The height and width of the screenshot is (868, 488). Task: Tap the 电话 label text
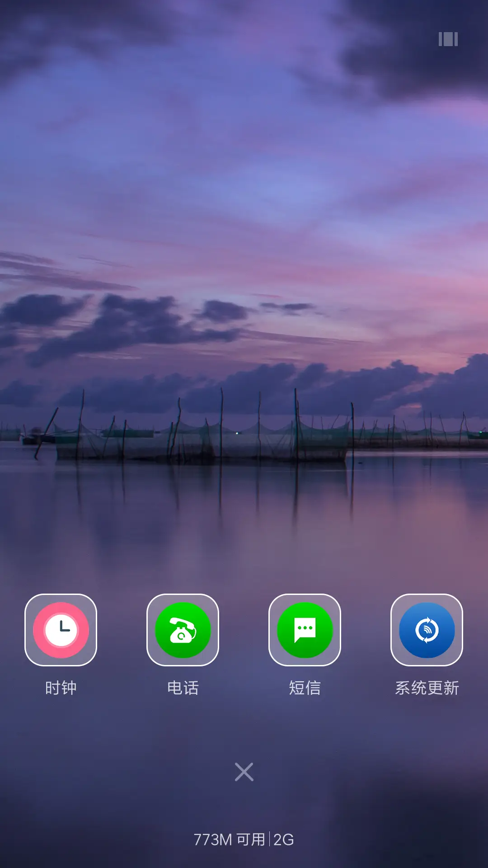pyautogui.click(x=183, y=688)
